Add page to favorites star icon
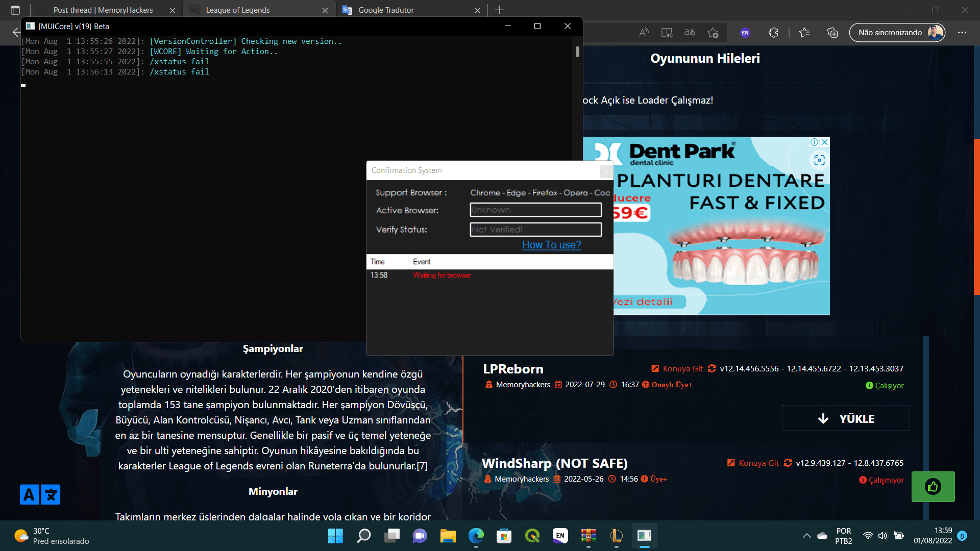Viewport: 980px width, 551px height. pyautogui.click(x=713, y=33)
